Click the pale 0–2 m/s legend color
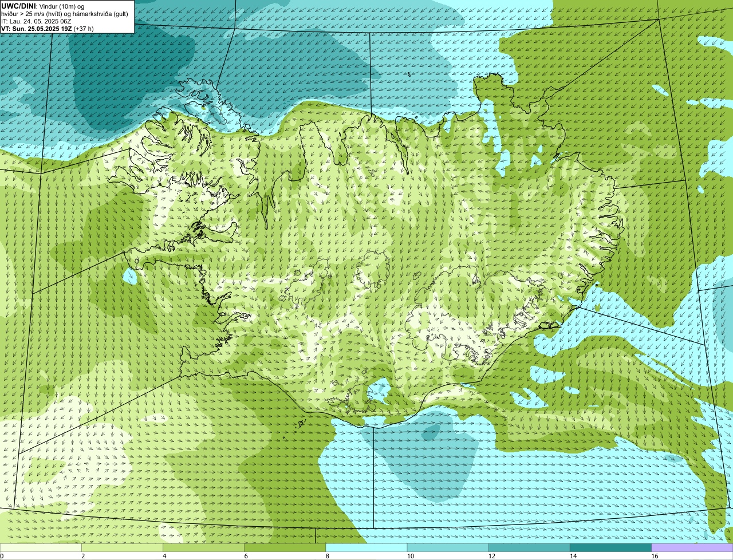733x560 pixels. pos(41,547)
